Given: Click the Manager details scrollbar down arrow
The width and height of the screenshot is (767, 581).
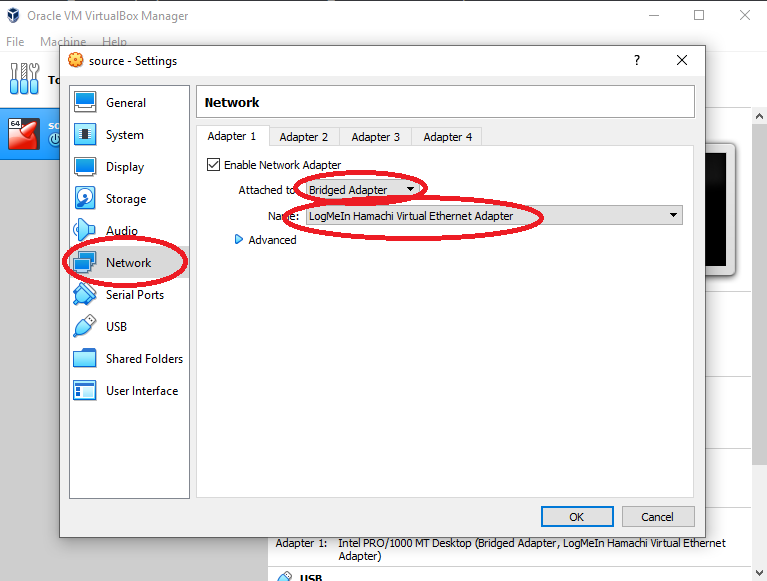Looking at the screenshot, I should click(x=759, y=573).
